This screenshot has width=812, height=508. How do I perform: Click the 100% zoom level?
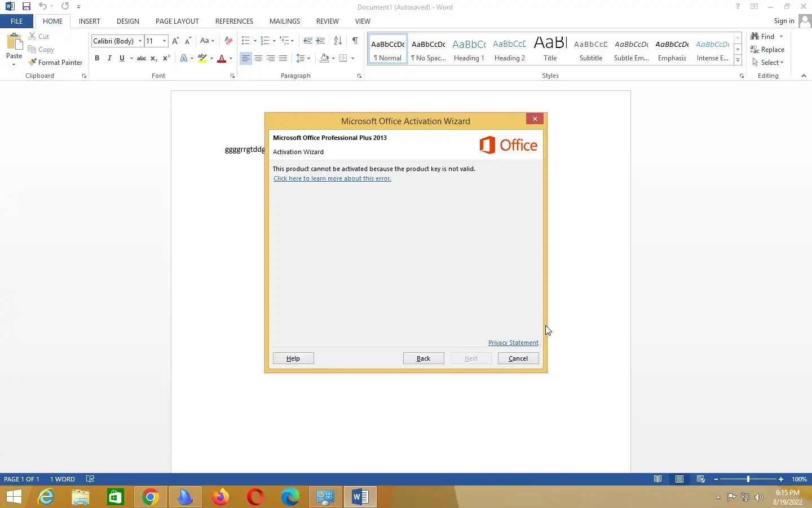[x=799, y=479]
